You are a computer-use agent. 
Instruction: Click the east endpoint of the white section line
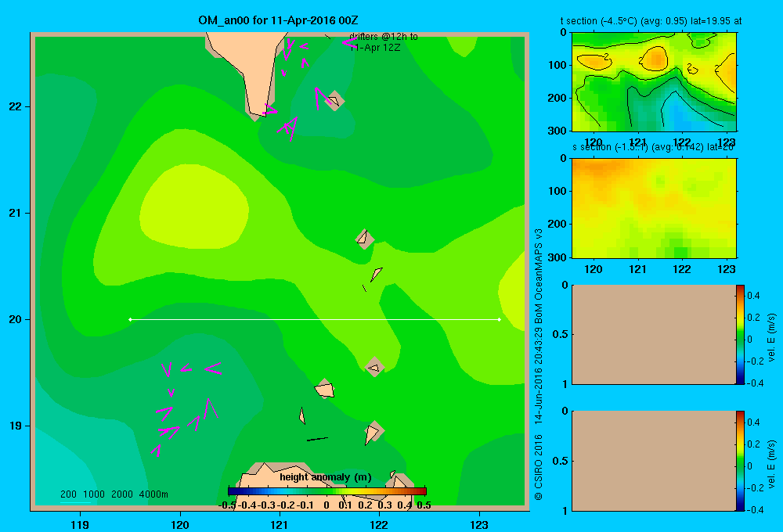point(500,319)
